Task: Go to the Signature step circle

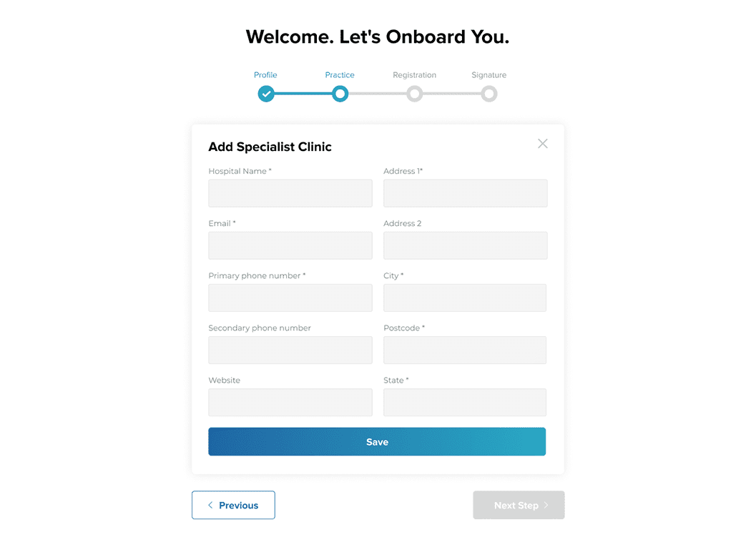Action: pos(489,94)
